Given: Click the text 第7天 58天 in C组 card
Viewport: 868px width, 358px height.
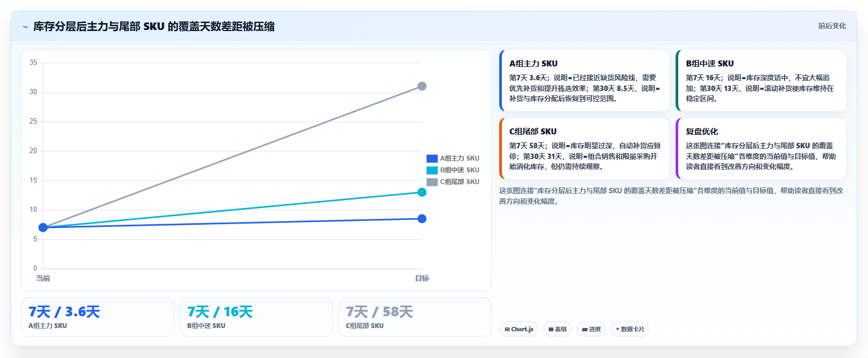Looking at the screenshot, I should click(528, 146).
